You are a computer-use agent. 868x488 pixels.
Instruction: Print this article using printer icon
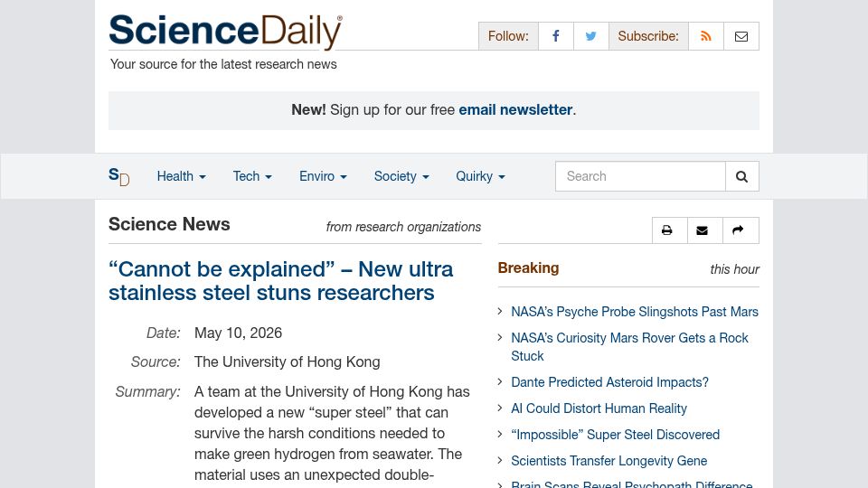(669, 230)
